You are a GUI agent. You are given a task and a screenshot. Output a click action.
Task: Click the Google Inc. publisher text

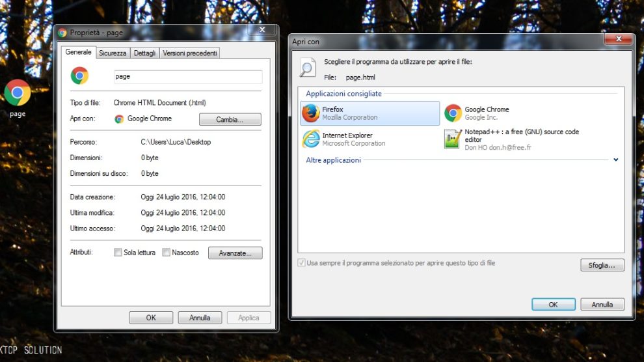481,117
